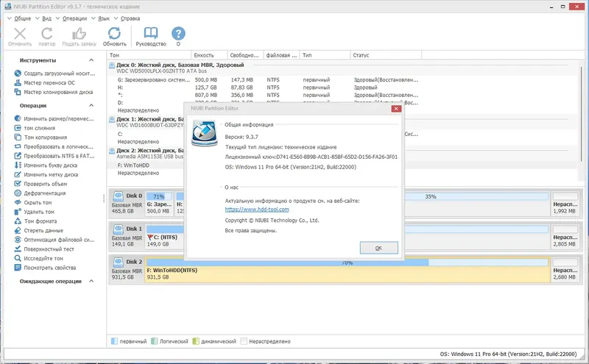Click the Скрыть том icon
Screen dimensions: 589x364
point(18,202)
